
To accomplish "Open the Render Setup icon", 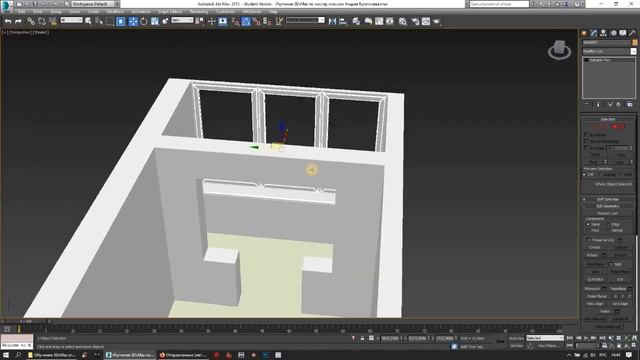I will [415, 21].
